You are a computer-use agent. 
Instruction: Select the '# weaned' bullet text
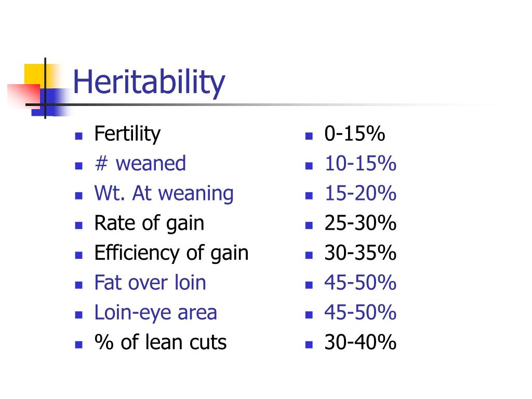click(140, 163)
